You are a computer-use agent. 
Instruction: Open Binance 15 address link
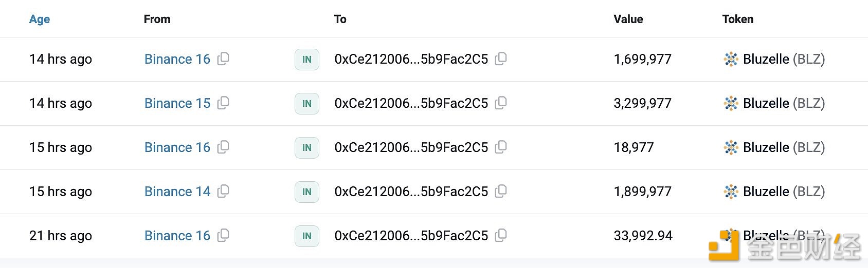click(x=177, y=103)
